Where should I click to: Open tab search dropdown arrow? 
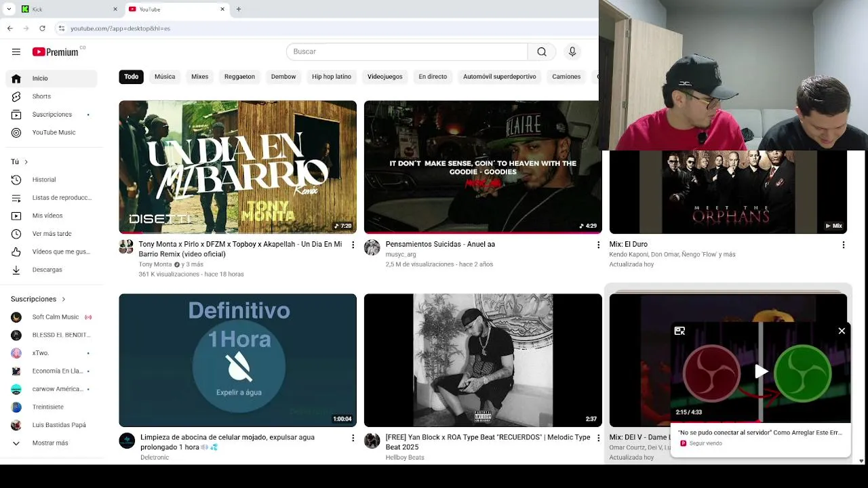[9, 9]
